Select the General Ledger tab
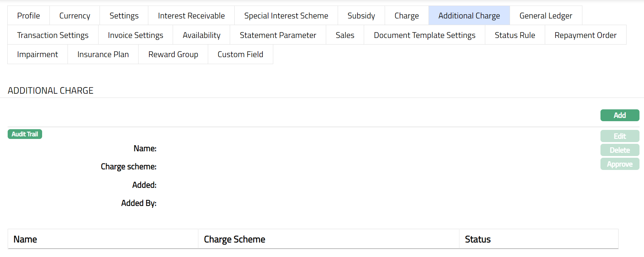This screenshot has height=257, width=644. (x=545, y=16)
